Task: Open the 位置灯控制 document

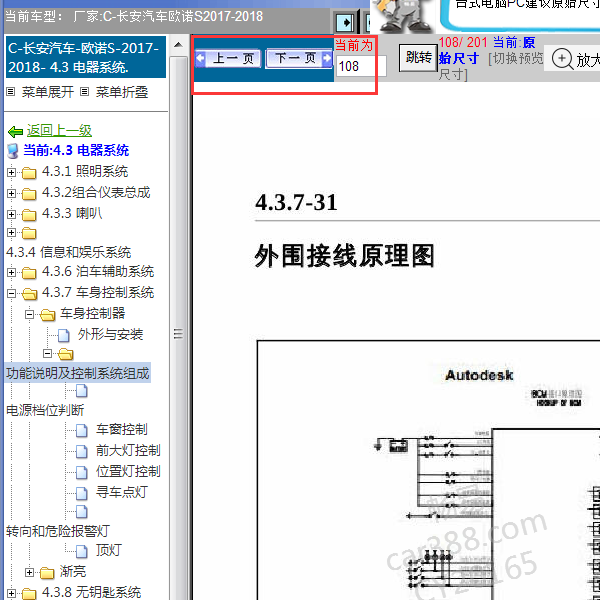Action: [128, 471]
